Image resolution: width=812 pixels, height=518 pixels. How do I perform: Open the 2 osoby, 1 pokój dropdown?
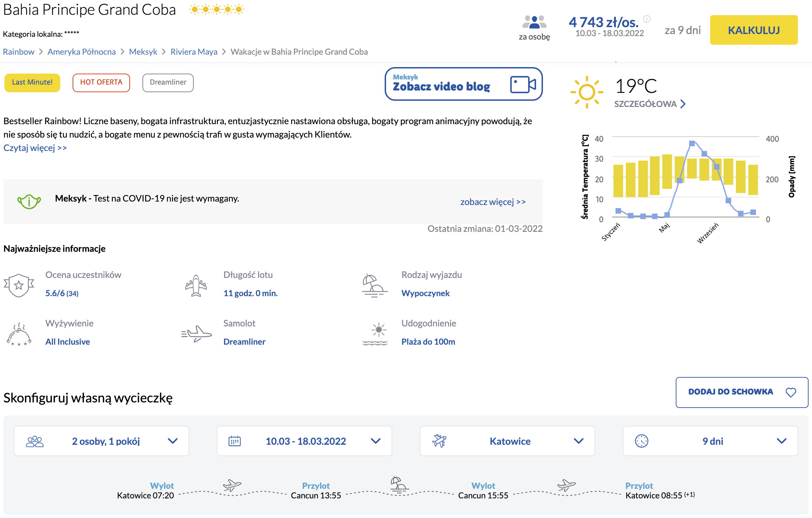pyautogui.click(x=101, y=441)
